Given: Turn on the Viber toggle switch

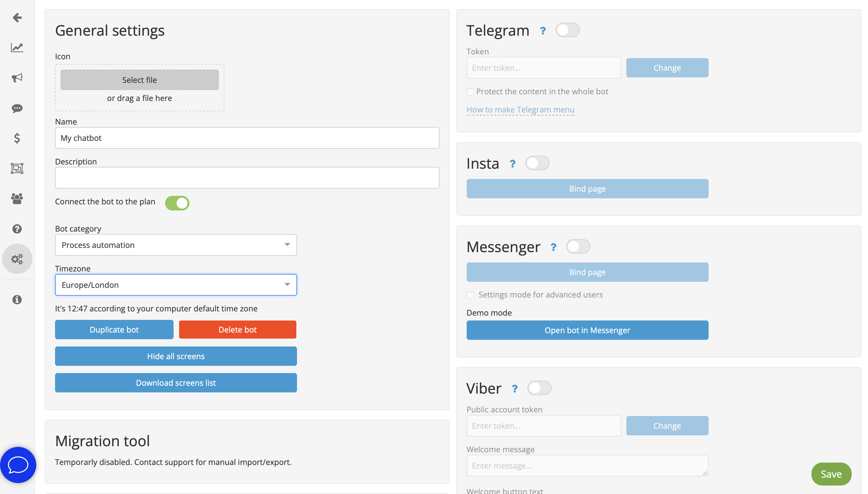Looking at the screenshot, I should pyautogui.click(x=539, y=388).
